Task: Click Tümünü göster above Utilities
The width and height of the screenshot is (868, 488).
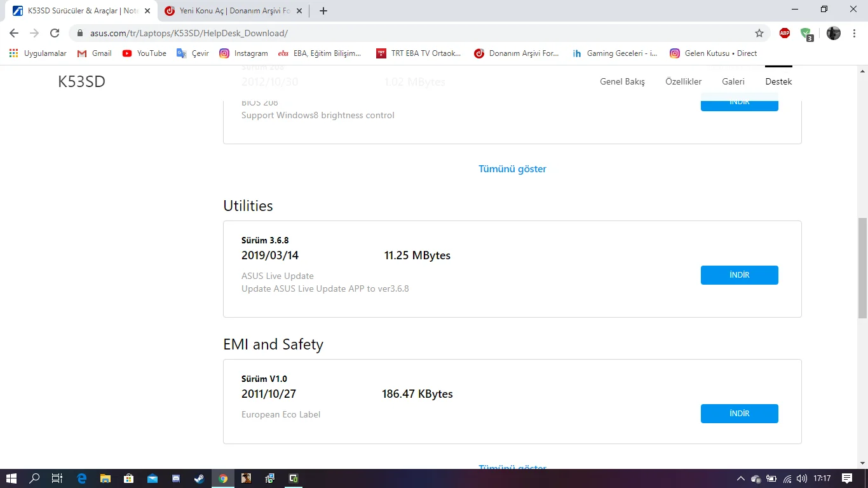Action: (x=512, y=169)
